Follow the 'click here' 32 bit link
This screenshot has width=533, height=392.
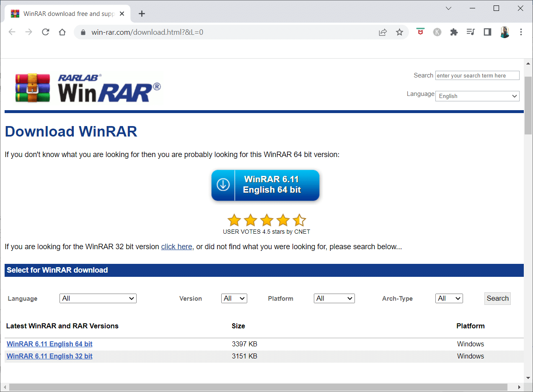tap(176, 247)
